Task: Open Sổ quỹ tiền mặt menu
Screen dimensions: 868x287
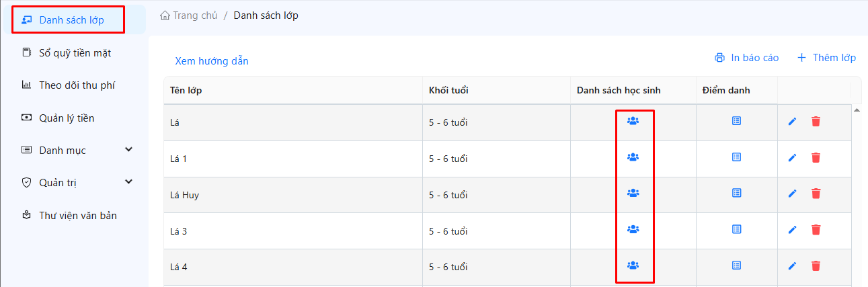Action: (x=75, y=52)
